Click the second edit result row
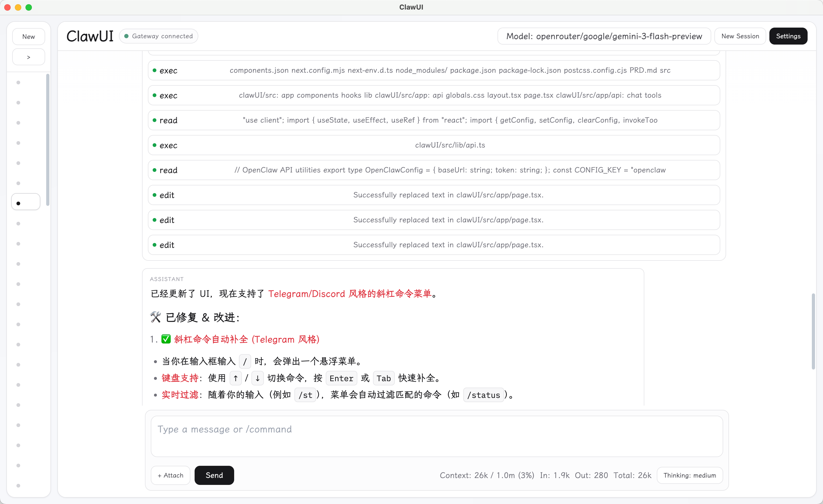The height and width of the screenshot is (504, 823). [434, 220]
